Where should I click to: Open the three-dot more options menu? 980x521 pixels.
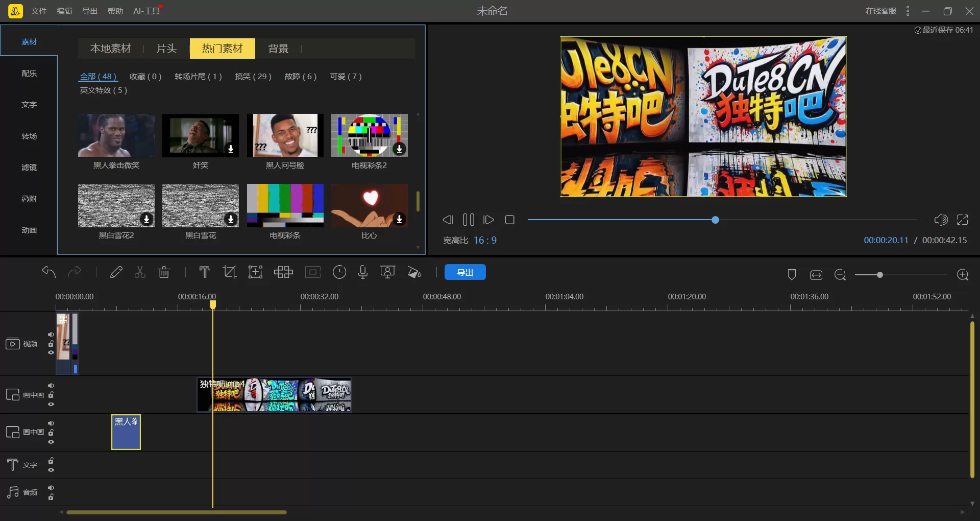point(908,11)
